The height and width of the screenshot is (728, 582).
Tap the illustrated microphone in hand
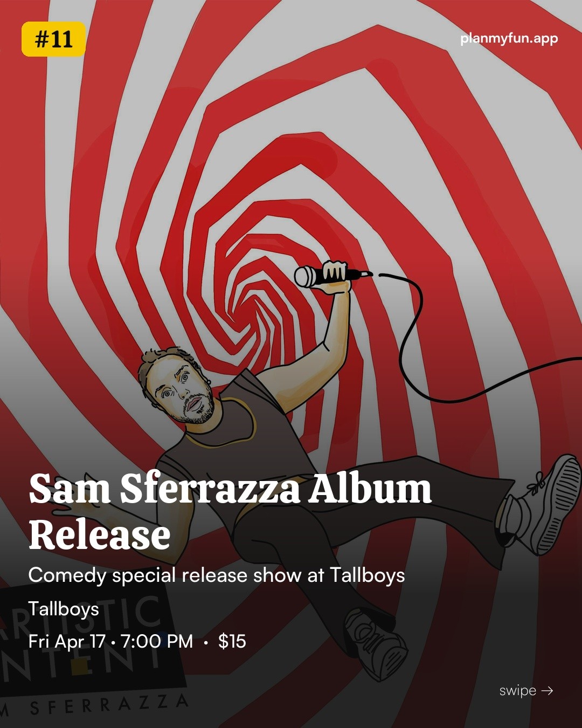(330, 275)
